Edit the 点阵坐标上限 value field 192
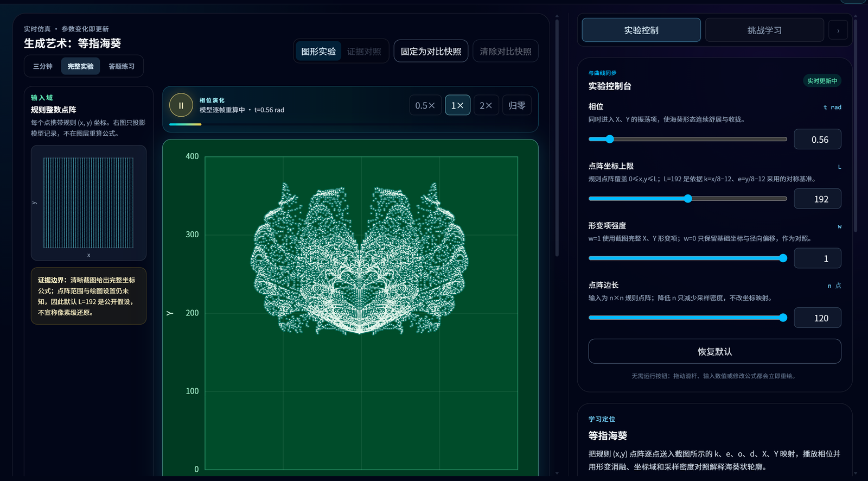 pyautogui.click(x=818, y=199)
